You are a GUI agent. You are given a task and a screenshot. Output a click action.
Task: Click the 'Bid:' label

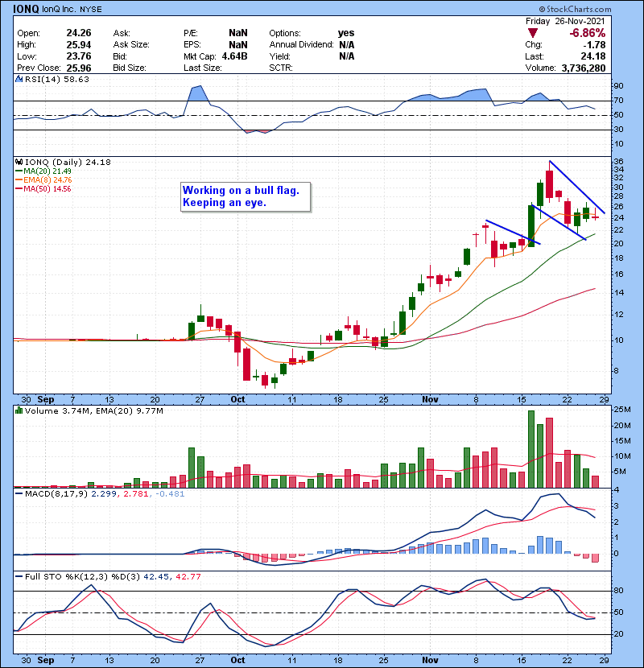tap(120, 56)
